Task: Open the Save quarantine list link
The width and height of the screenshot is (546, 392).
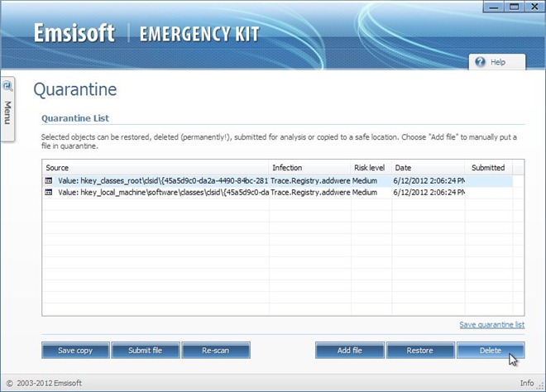Action: coord(491,325)
